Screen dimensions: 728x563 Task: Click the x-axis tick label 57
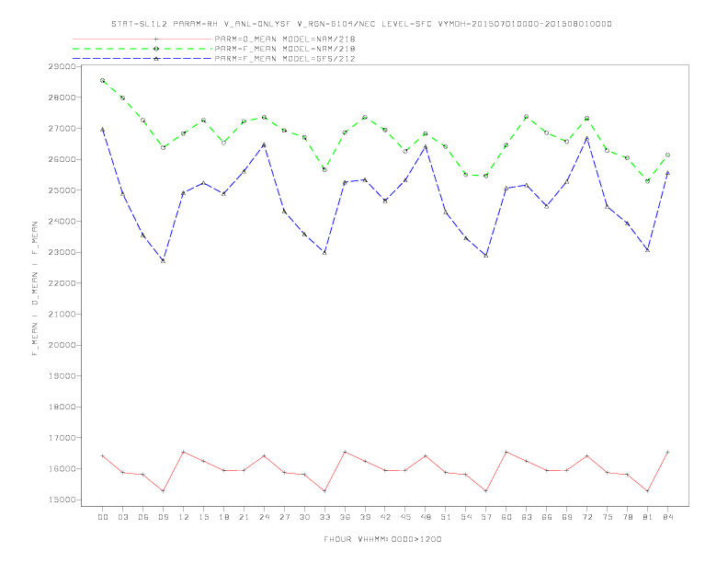coord(486,517)
